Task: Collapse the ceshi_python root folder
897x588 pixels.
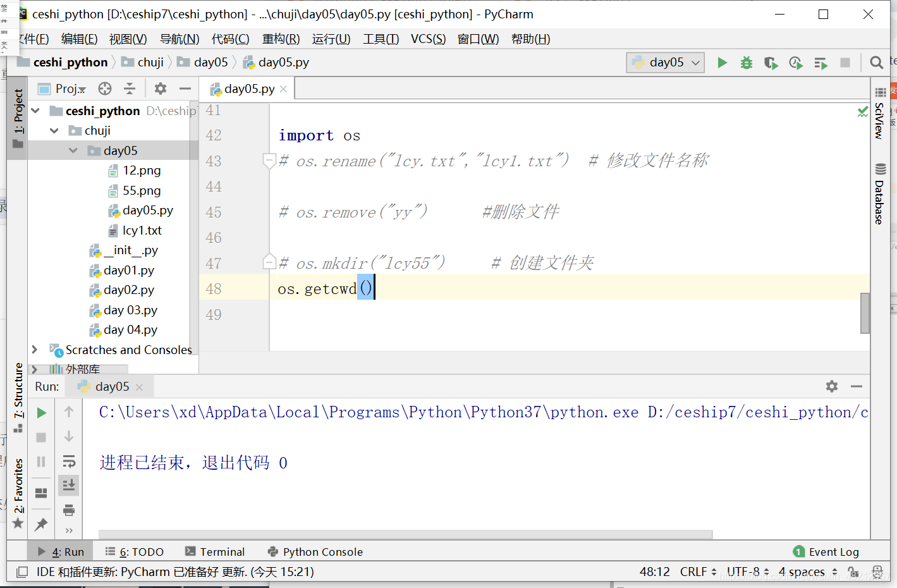Action: 36,111
